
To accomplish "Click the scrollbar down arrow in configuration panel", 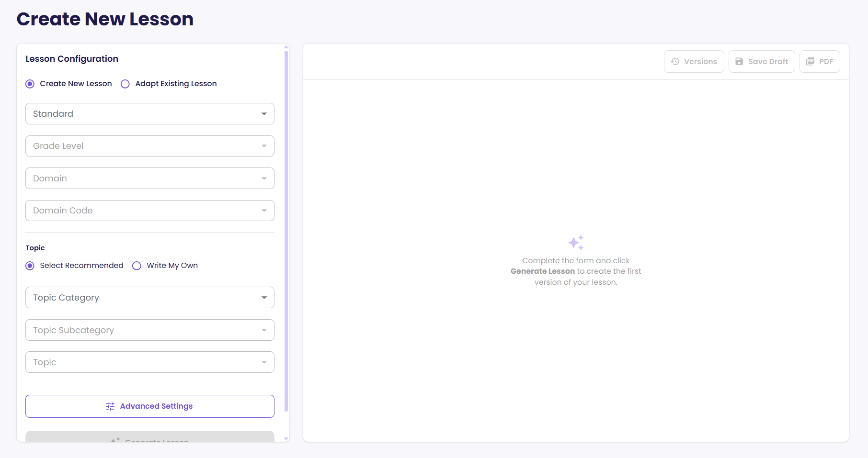I will click(286, 439).
